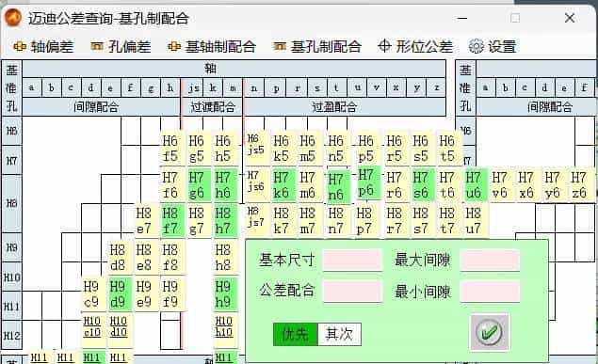This screenshot has width=598, height=364.
Task: Click the 迈迪 app logo icon
Action: pos(12,18)
